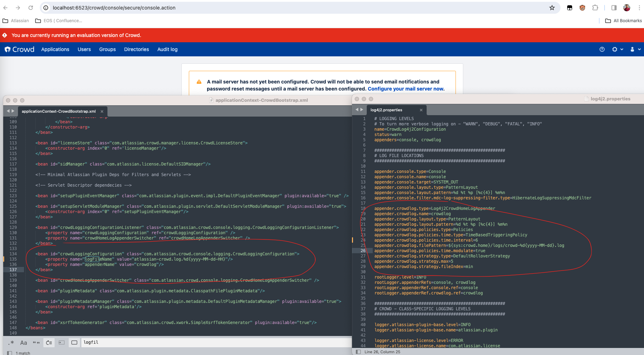View site information for localhost
The height and width of the screenshot is (355, 644).
tap(46, 8)
